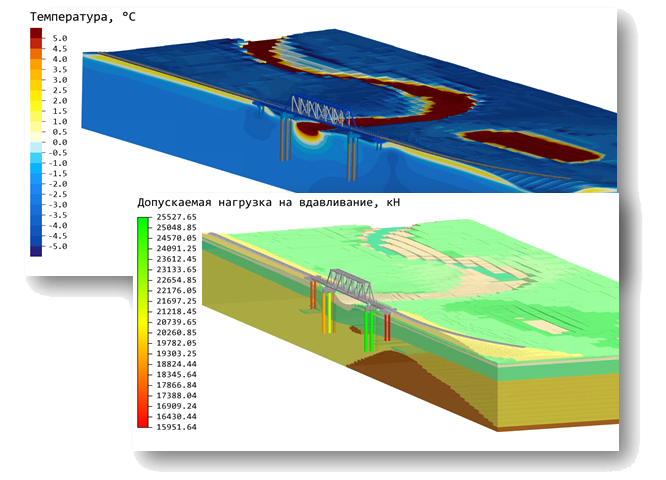Click the dark red 5.0 temperature legend swatch

[36, 34]
